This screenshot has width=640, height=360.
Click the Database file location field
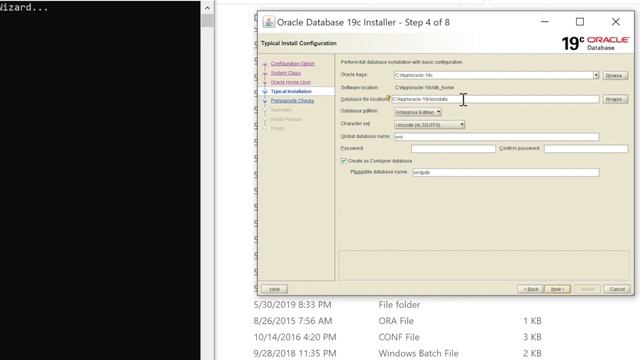(496, 99)
